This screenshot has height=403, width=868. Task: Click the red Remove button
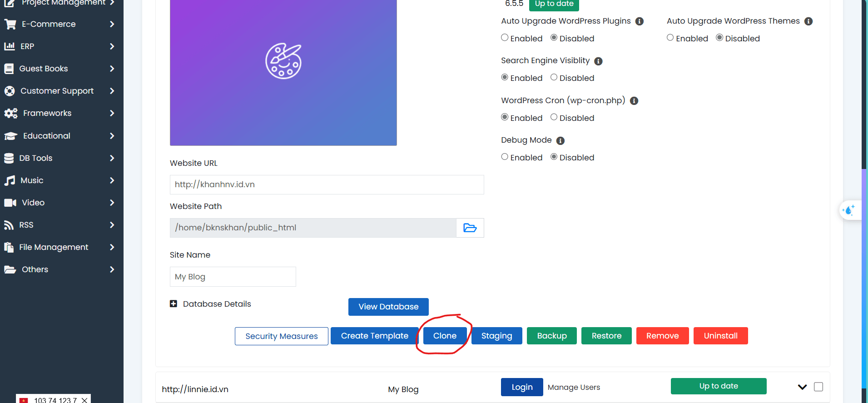point(663,336)
